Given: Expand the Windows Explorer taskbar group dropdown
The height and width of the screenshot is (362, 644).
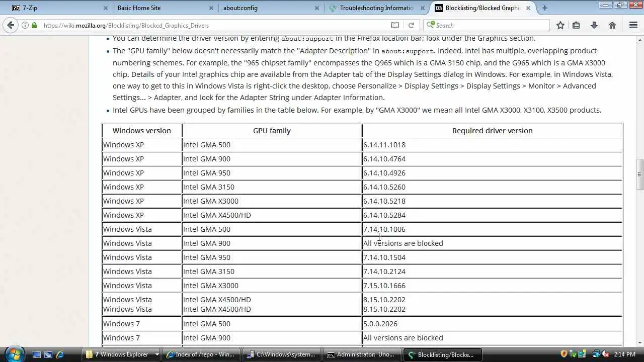Looking at the screenshot, I should 157,354.
